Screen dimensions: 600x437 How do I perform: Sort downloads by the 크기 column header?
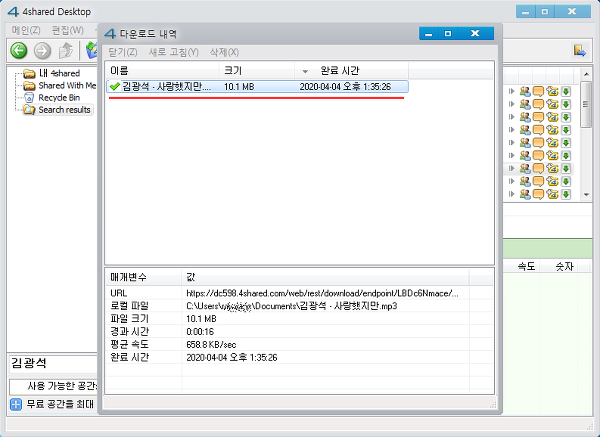pos(257,70)
